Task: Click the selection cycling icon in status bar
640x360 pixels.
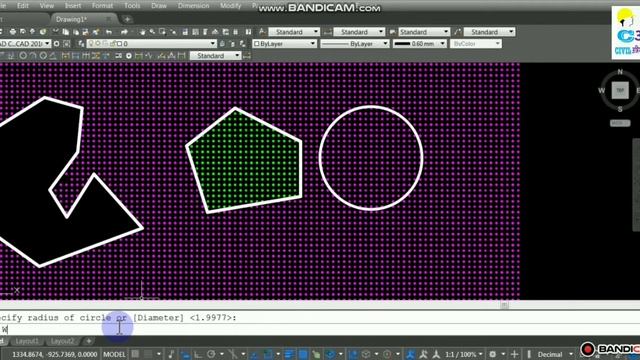Action: [316, 354]
